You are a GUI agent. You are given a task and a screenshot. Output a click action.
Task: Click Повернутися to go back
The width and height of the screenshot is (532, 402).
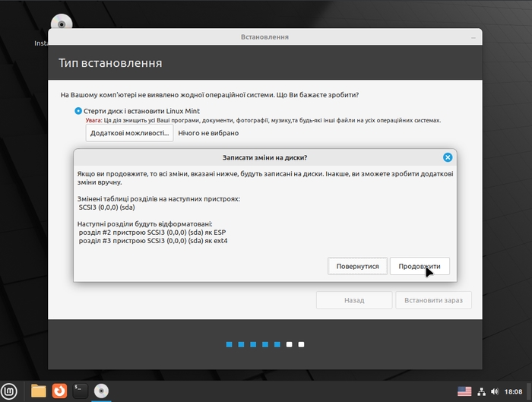[357, 266]
